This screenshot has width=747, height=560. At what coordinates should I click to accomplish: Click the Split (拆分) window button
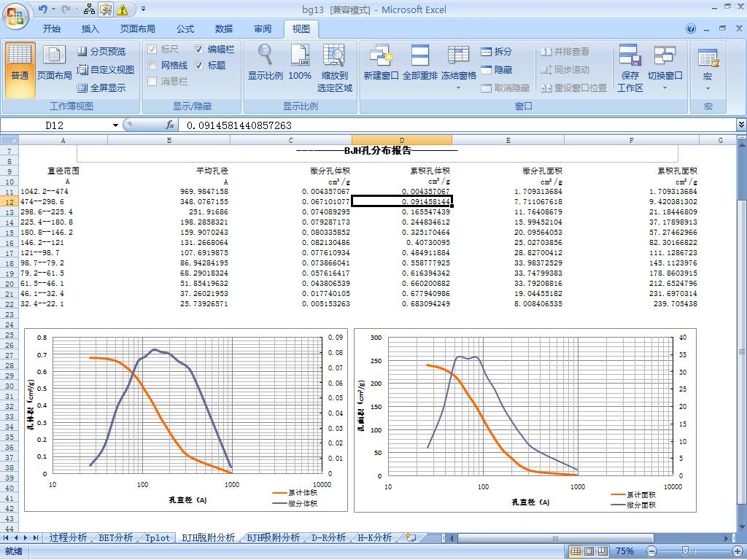[496, 52]
